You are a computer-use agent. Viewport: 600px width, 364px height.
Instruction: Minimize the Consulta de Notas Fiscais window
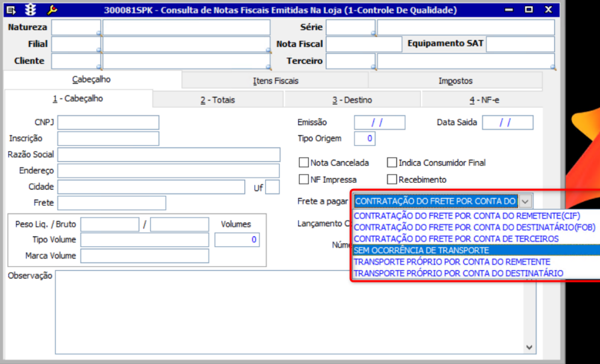tap(508, 10)
